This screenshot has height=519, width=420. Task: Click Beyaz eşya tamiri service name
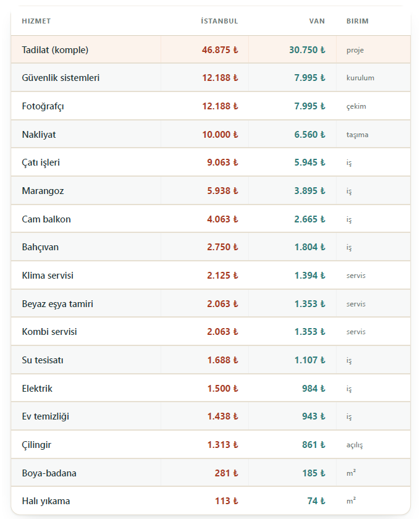57,304
